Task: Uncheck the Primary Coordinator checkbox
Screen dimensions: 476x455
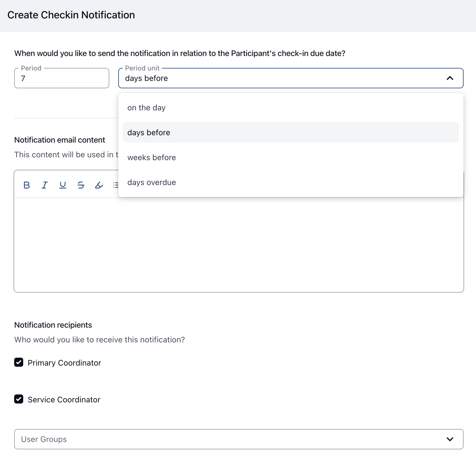Action: 19,362
